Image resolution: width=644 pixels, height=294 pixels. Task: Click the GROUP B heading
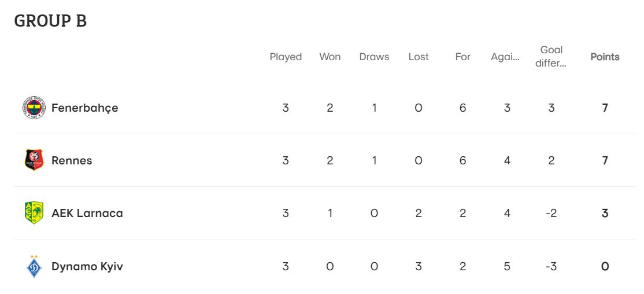click(50, 21)
